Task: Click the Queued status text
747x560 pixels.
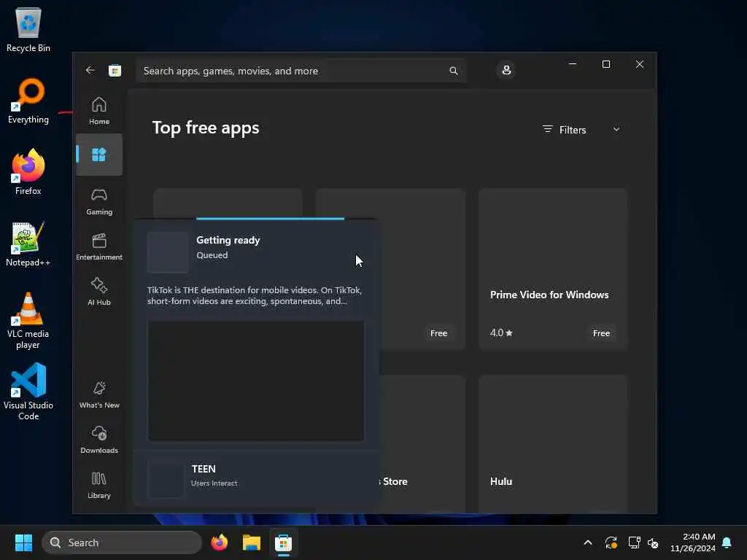Action: pos(212,255)
